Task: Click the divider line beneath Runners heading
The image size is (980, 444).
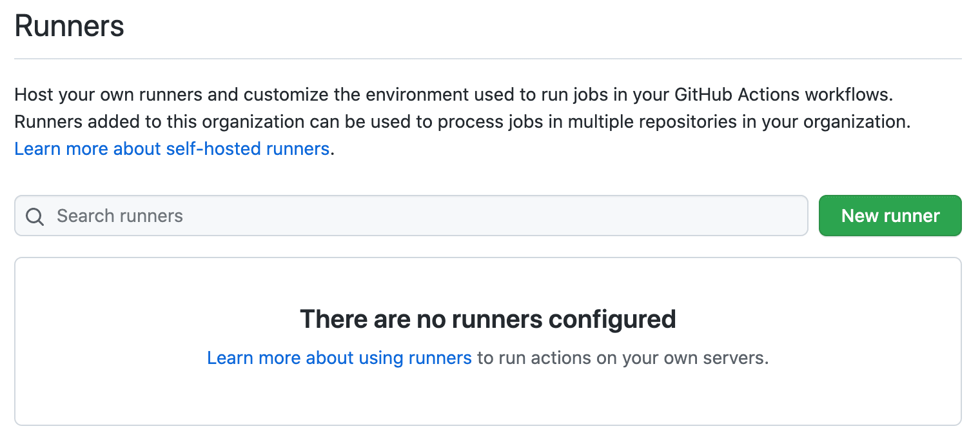Action: click(487, 59)
